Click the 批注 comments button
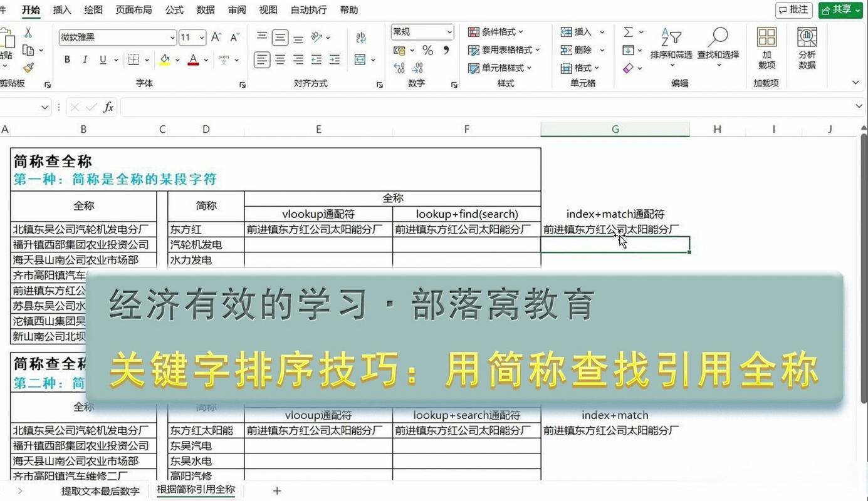The width and height of the screenshot is (868, 501). (794, 9)
